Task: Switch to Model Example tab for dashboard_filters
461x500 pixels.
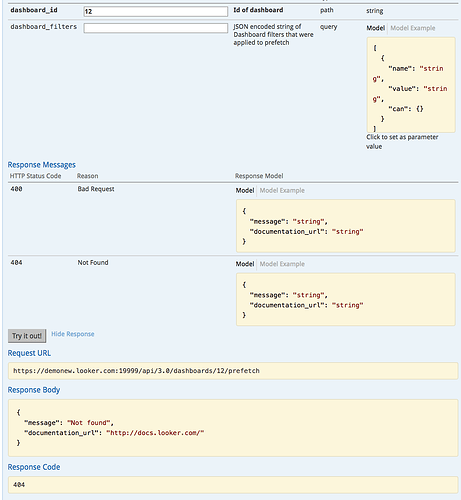Action: [413, 28]
